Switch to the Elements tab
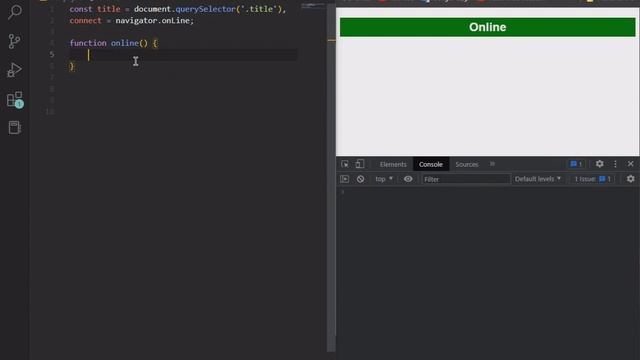Viewport: 640px width, 360px height. pos(393,164)
